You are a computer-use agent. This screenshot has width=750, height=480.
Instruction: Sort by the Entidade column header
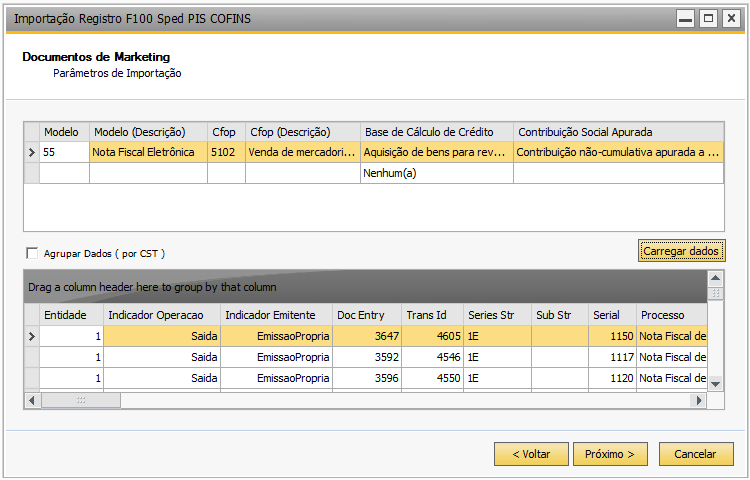[x=71, y=315]
